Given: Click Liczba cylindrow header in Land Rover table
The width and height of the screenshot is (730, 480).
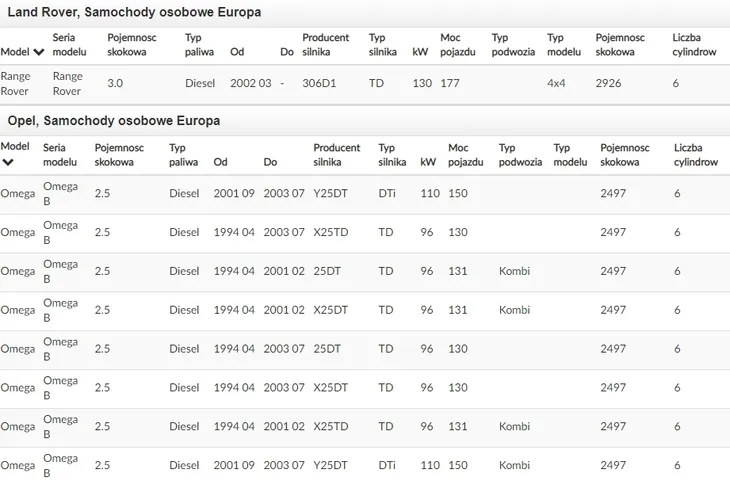Looking at the screenshot, I should click(x=694, y=45).
